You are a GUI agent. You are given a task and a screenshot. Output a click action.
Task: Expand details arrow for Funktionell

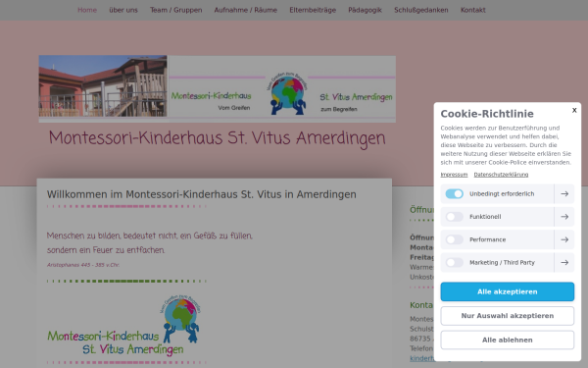point(564,217)
